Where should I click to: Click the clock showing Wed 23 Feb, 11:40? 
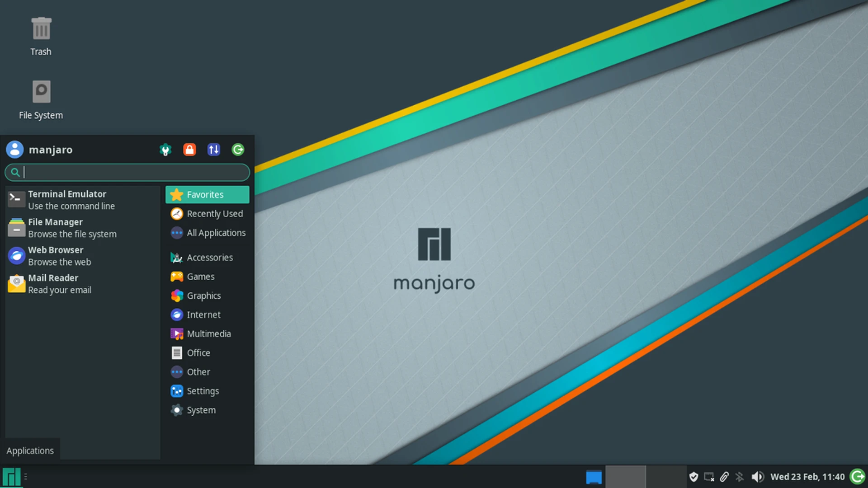click(x=807, y=477)
